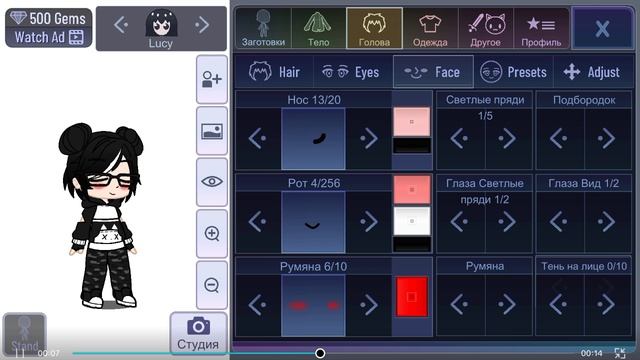Viewport: 640px width, 360px height.
Task: Previous Подбородок chin option
Action: tap(559, 138)
